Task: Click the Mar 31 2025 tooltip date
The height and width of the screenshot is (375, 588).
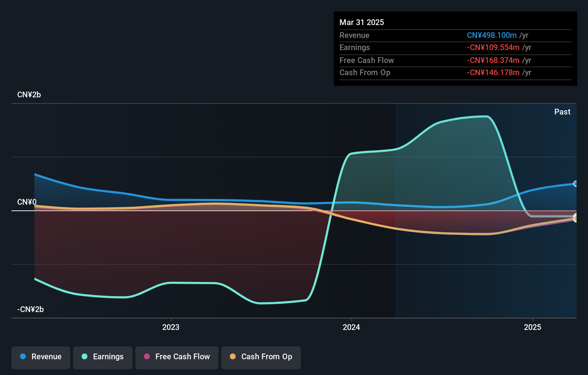Action: click(x=362, y=22)
